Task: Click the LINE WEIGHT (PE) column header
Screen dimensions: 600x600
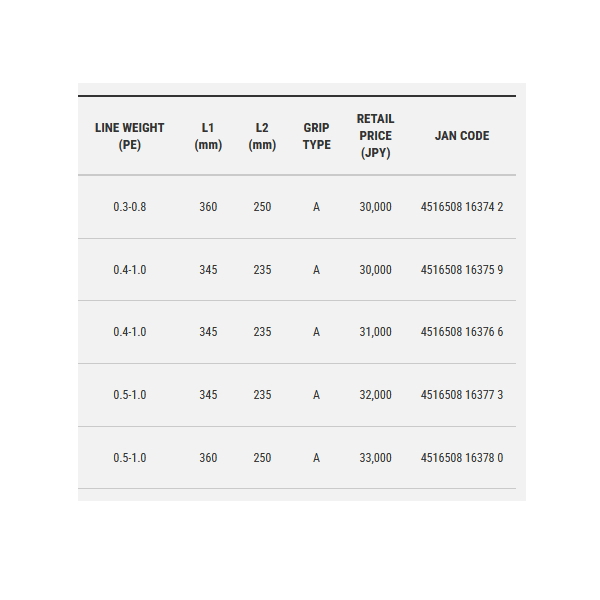Action: [129, 136]
